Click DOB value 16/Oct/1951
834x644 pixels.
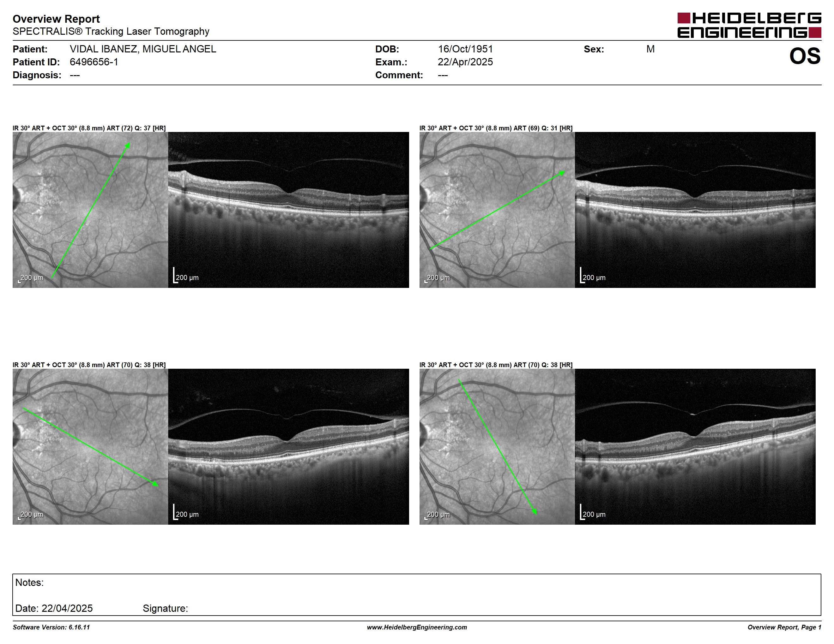(x=465, y=49)
